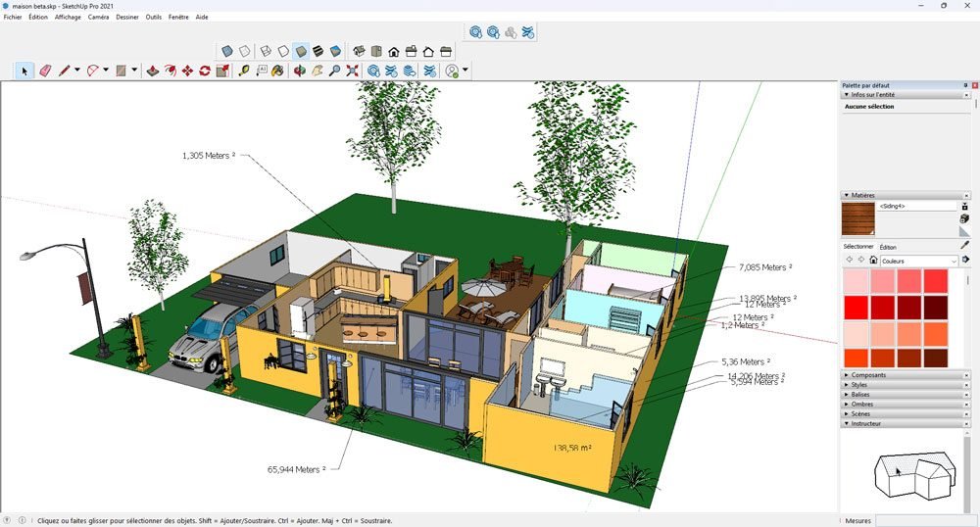Click Create Material icon beside Siding4

[965, 218]
